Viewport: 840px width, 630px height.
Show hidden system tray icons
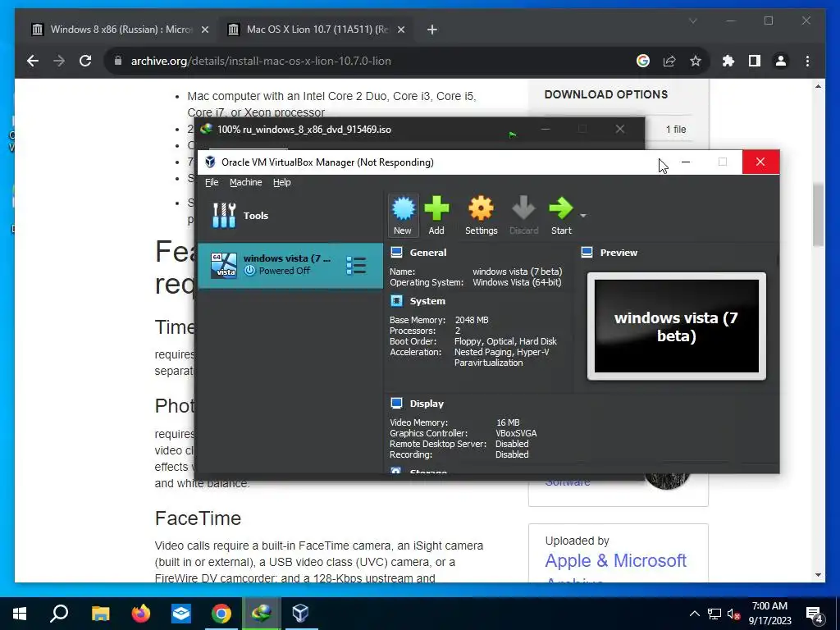694,614
